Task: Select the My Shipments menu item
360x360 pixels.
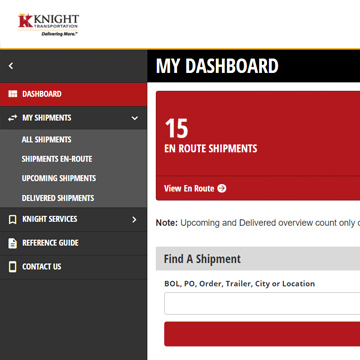Action: tap(73, 118)
